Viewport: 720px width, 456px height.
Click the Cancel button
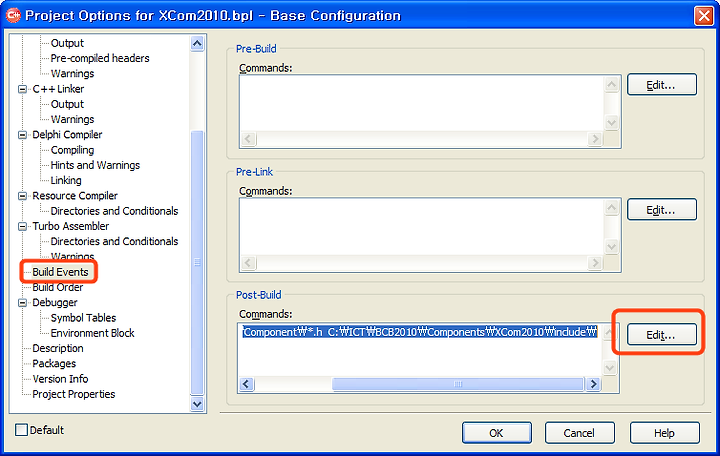579,433
